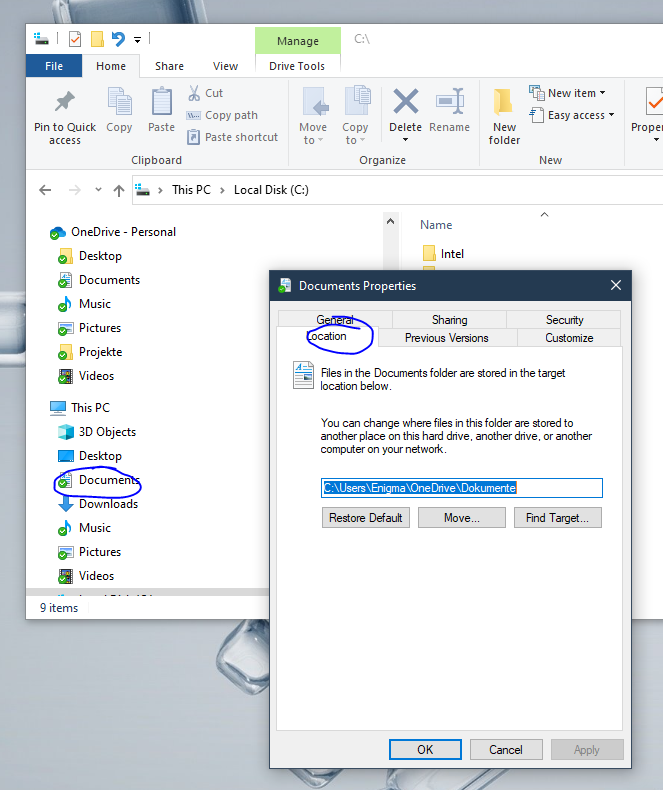This screenshot has height=790, width=663.
Task: Click the Move... button
Action: 461,518
